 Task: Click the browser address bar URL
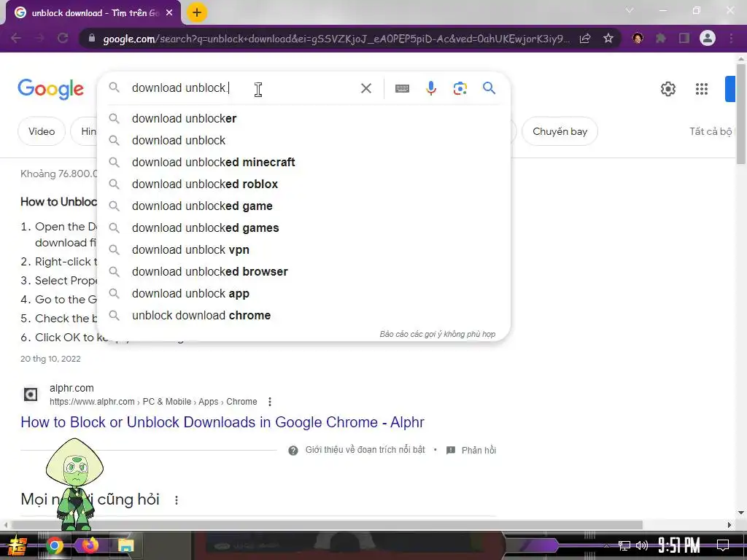click(336, 39)
